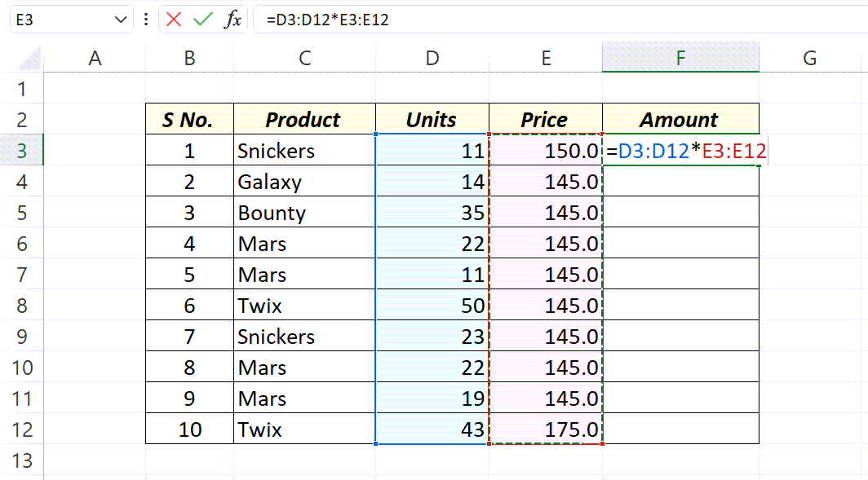Select row 12 header
The height and width of the screenshot is (480, 868).
point(22,429)
